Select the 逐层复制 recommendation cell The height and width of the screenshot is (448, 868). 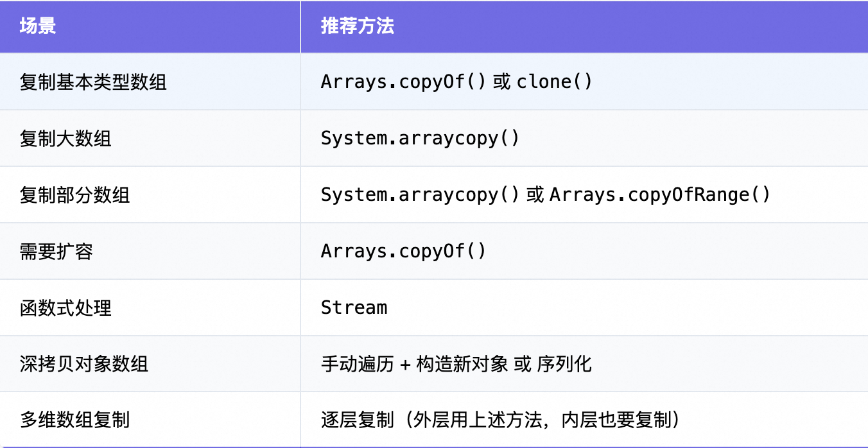(x=584, y=420)
